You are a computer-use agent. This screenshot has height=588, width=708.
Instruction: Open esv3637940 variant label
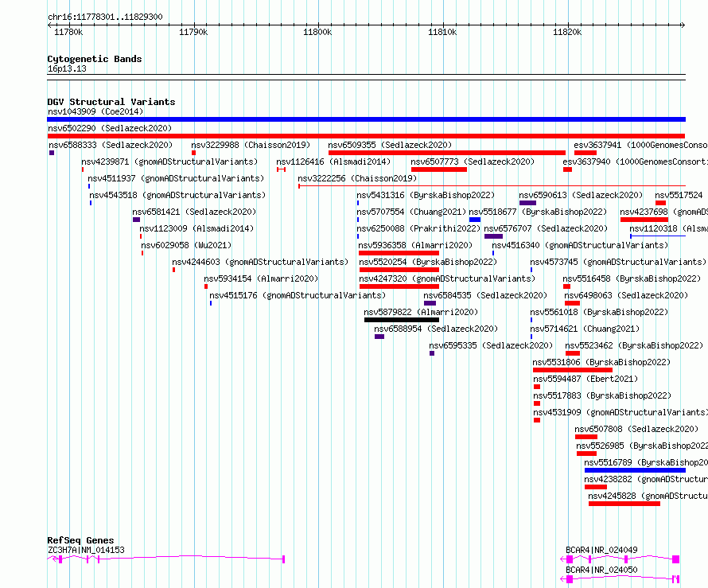636,162
